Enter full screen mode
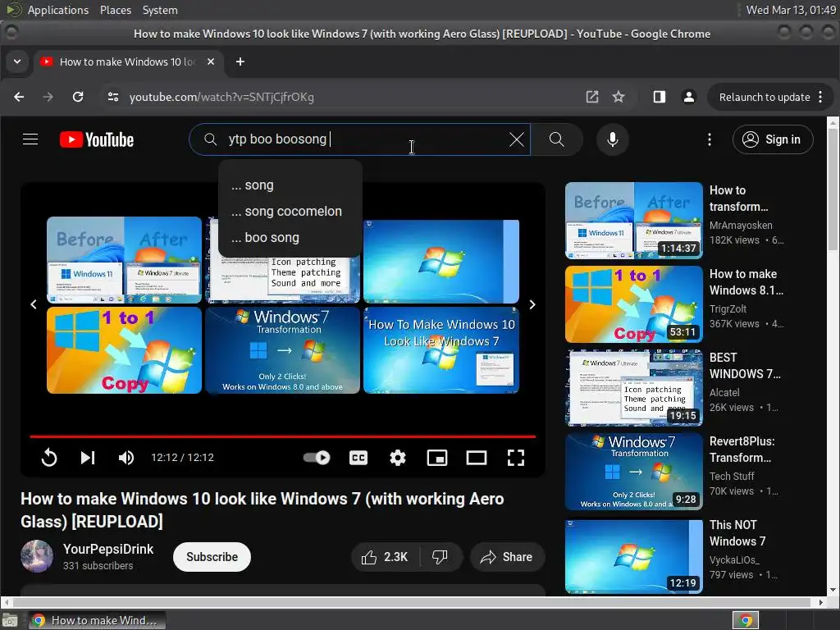 (x=516, y=458)
